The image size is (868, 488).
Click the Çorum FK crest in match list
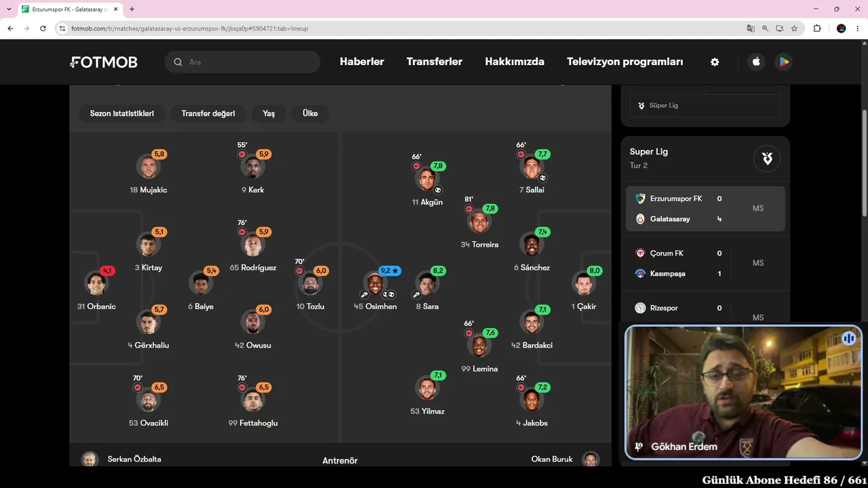click(640, 253)
